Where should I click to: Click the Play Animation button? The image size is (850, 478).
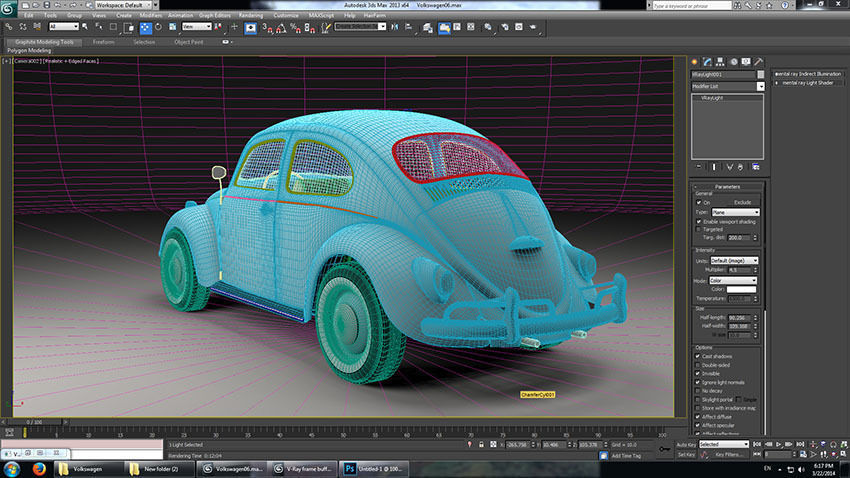778,444
